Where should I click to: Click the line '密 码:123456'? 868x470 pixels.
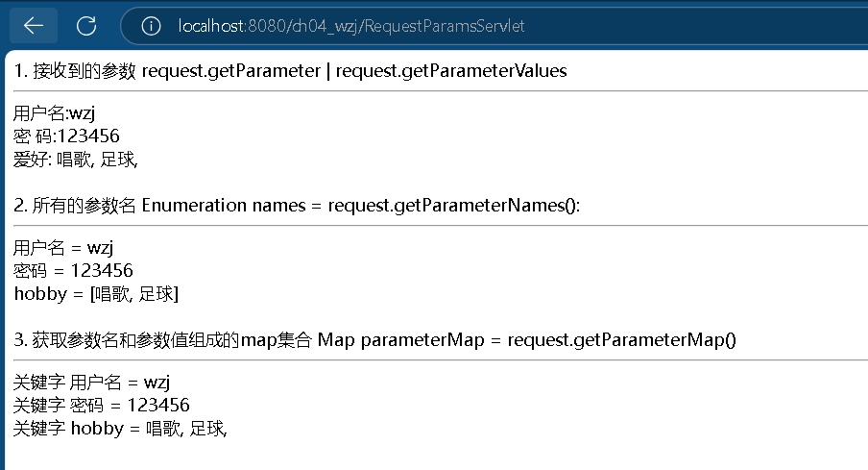point(66,137)
